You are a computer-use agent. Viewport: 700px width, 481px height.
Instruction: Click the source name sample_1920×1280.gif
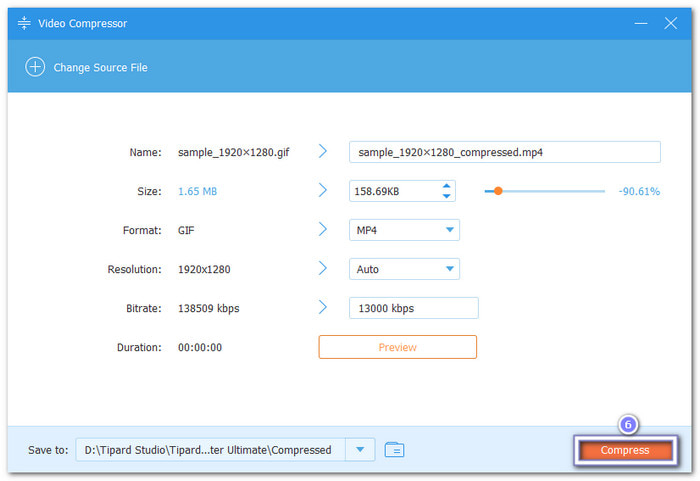233,152
